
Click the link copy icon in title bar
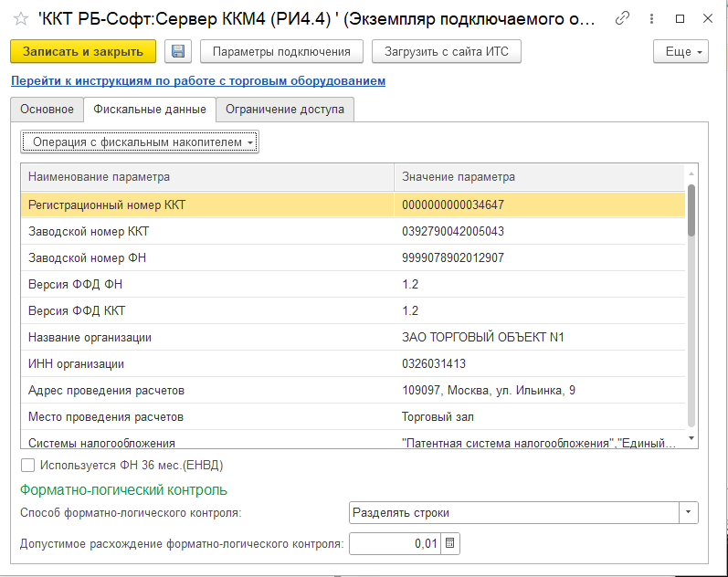pos(623,18)
